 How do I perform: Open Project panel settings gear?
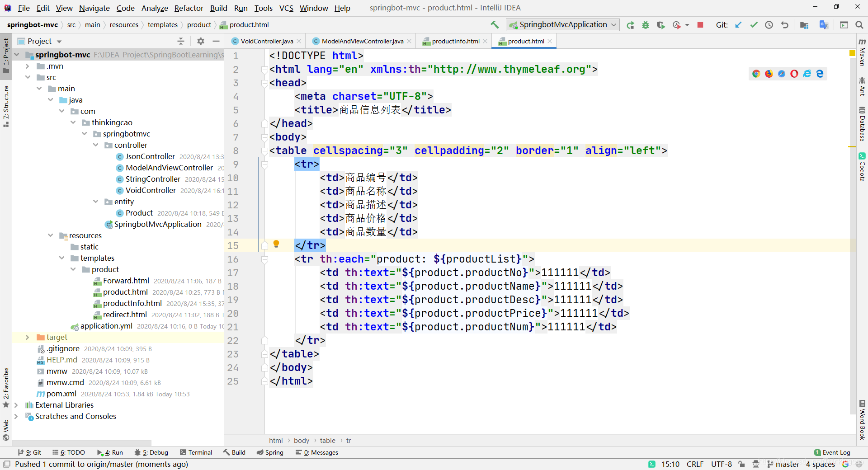[x=201, y=41]
